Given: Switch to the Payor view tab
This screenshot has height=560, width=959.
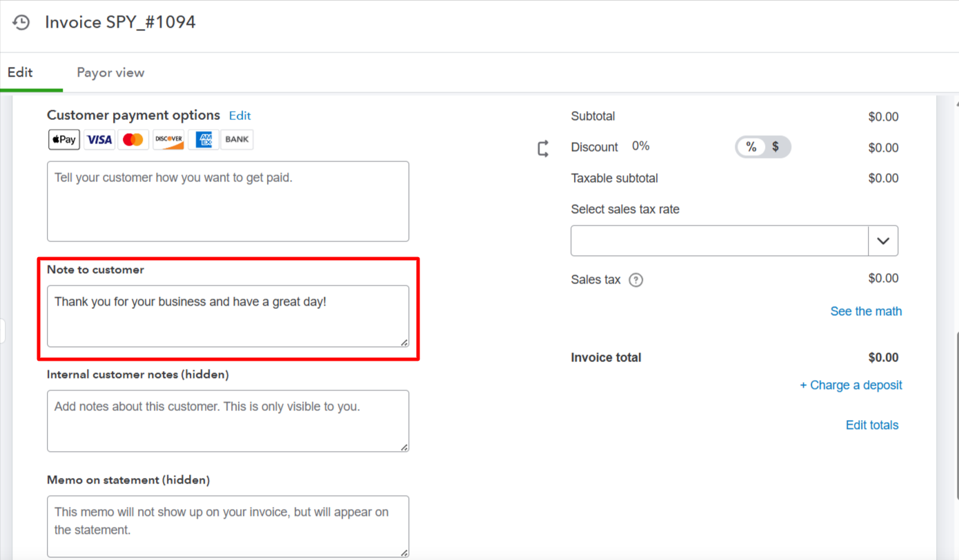Looking at the screenshot, I should (x=110, y=72).
